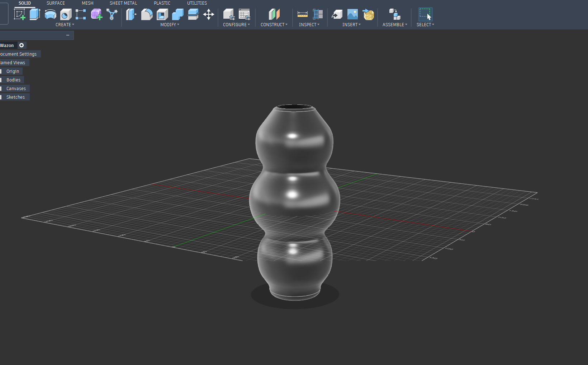Viewport: 588px width, 365px height.
Task: Click Document Settings in the browser
Action: tap(19, 54)
